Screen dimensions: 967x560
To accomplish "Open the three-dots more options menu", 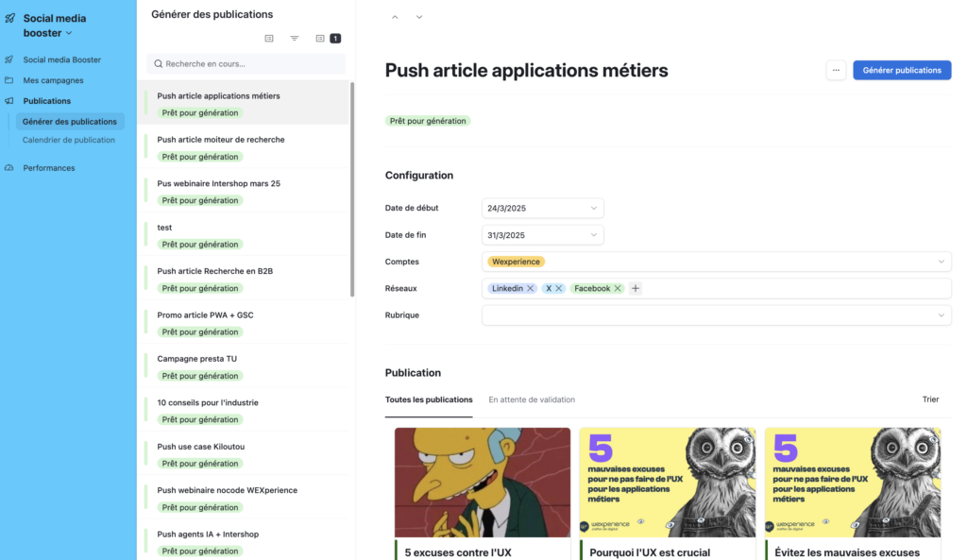I will pyautogui.click(x=836, y=70).
